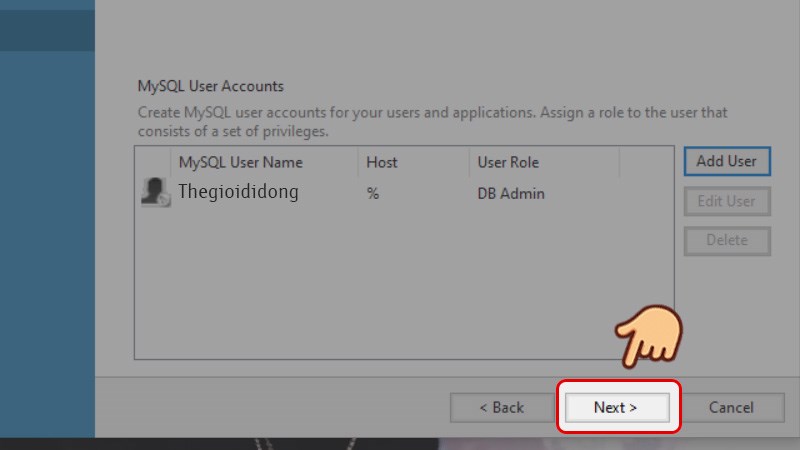
Task: Proceed by clicking Next >
Action: [616, 407]
